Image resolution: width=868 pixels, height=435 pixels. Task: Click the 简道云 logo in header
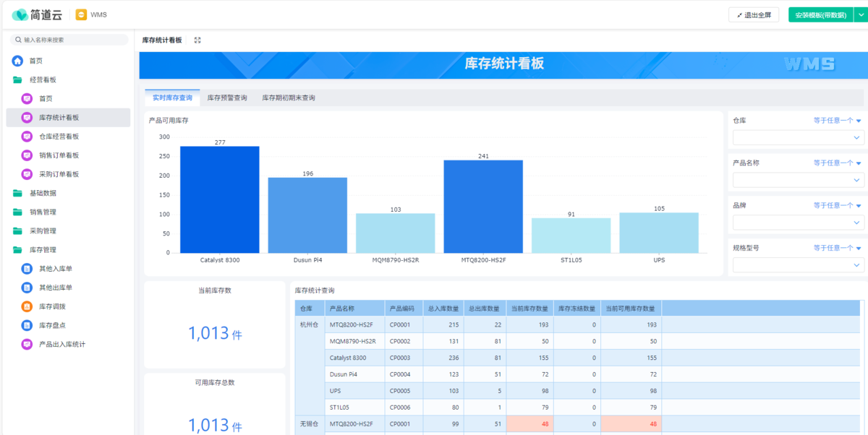pyautogui.click(x=36, y=14)
